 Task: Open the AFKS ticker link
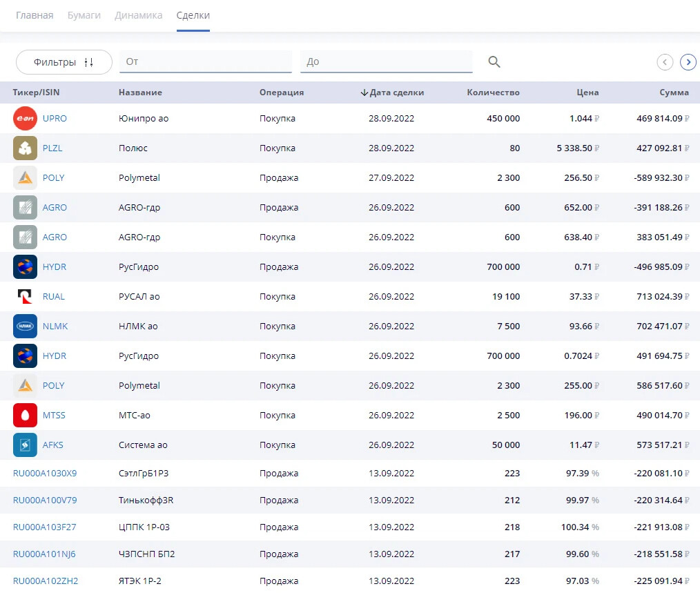(52, 445)
